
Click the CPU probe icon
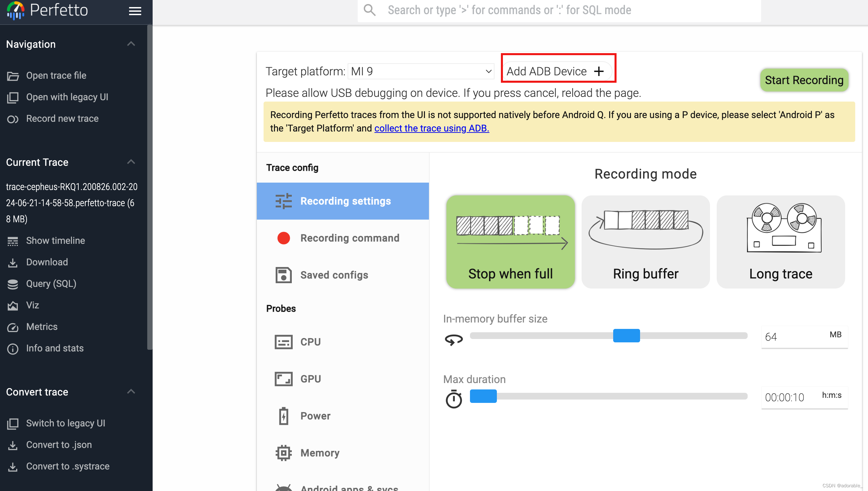pyautogui.click(x=283, y=342)
